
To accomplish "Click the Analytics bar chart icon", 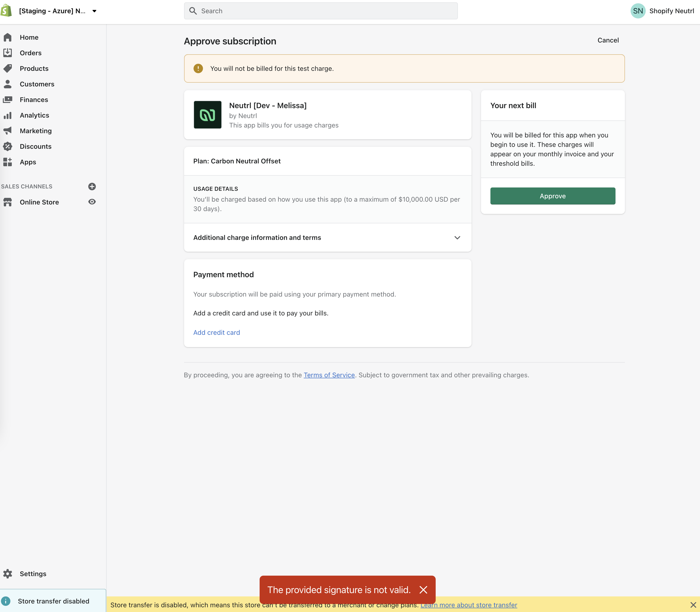I will tap(8, 115).
